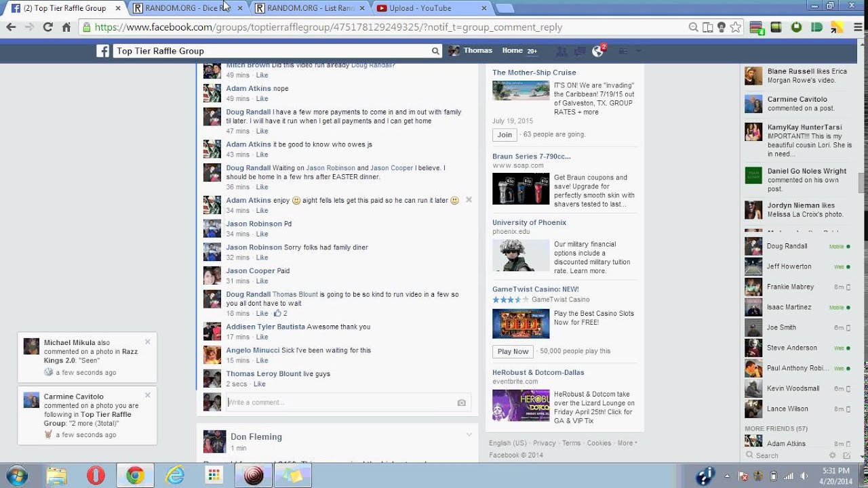Viewport: 868px width, 488px height.
Task: Click the Facebook logo icon
Action: [x=103, y=51]
